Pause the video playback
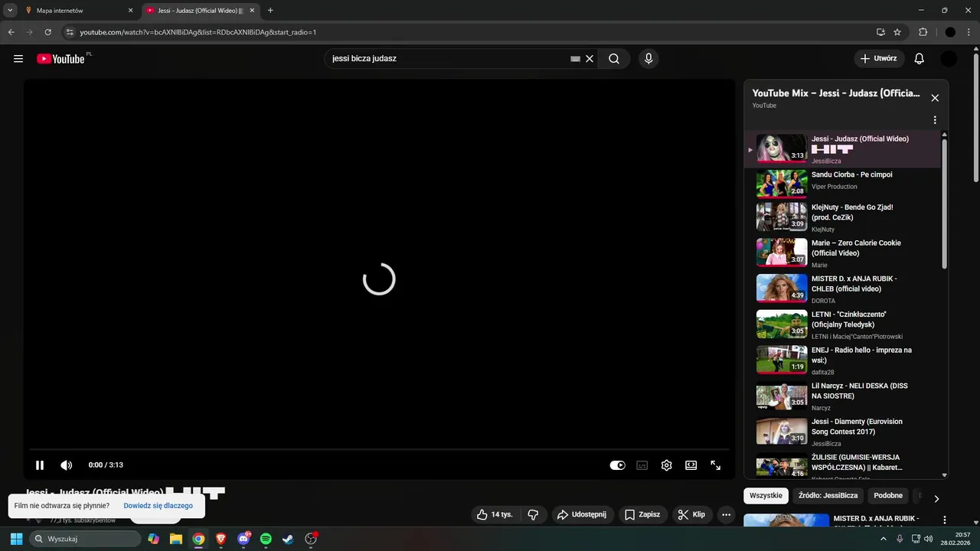This screenshot has height=551, width=980. point(40,465)
